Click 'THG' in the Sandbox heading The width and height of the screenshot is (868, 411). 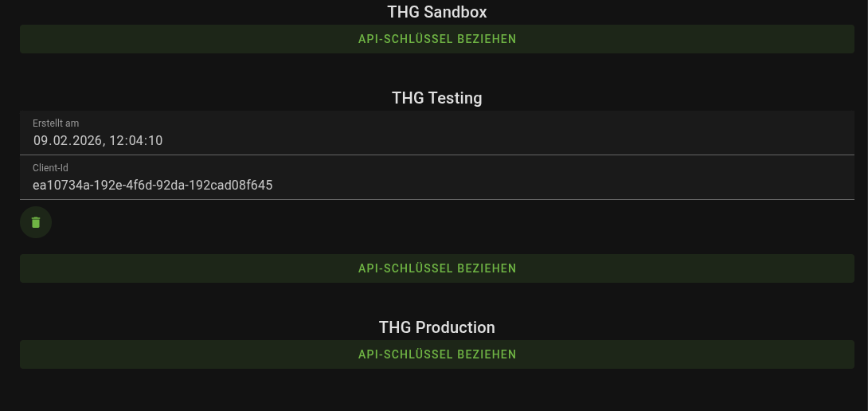[x=404, y=12]
